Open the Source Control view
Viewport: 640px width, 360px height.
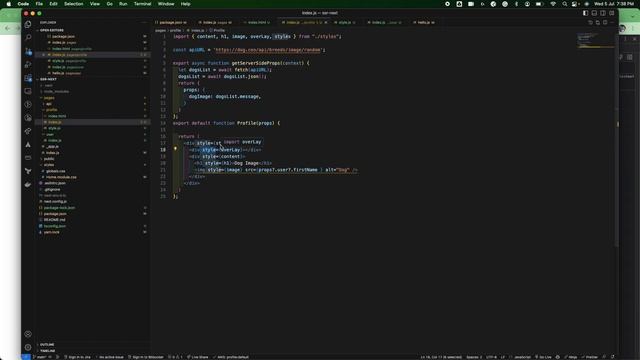coord(28,51)
